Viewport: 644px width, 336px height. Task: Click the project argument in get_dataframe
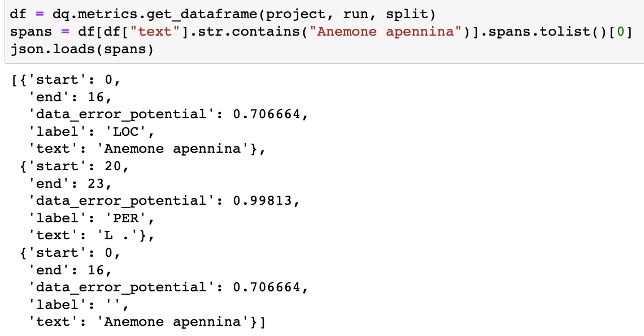click(295, 14)
